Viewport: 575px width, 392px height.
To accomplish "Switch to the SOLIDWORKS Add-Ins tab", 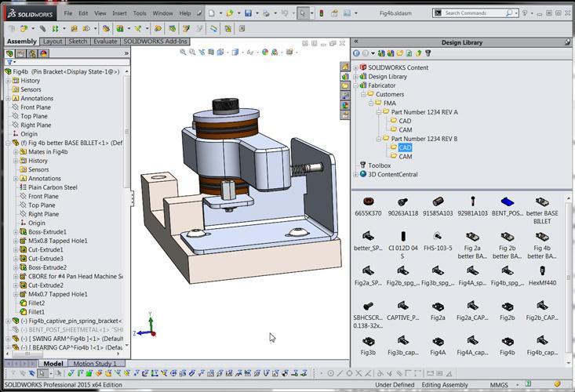I will coord(155,42).
